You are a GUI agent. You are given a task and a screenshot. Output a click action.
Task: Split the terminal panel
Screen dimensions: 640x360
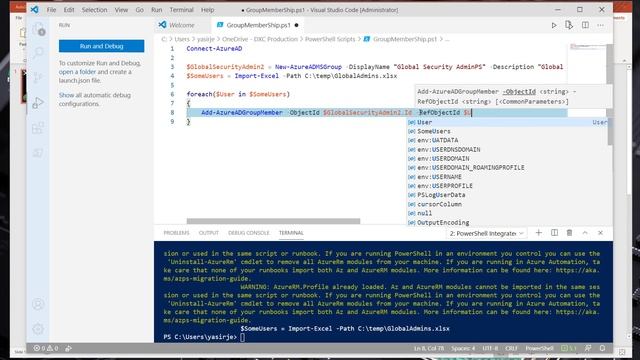pos(554,233)
